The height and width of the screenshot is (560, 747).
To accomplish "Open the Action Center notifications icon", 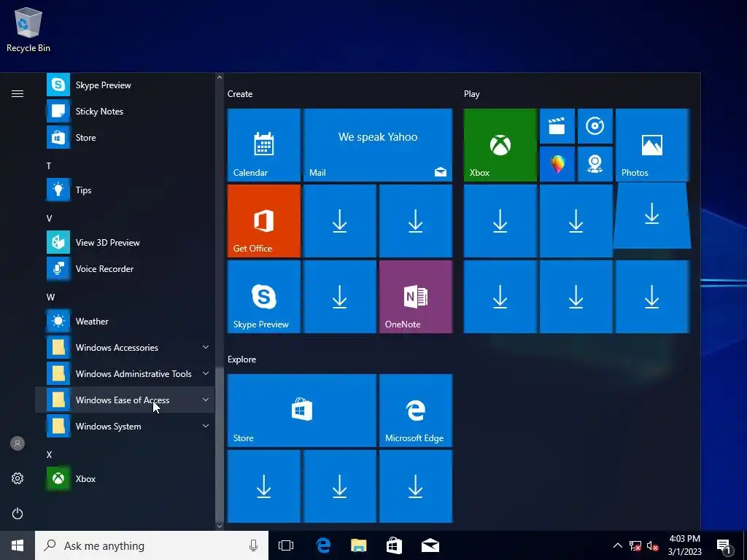I will (724, 546).
